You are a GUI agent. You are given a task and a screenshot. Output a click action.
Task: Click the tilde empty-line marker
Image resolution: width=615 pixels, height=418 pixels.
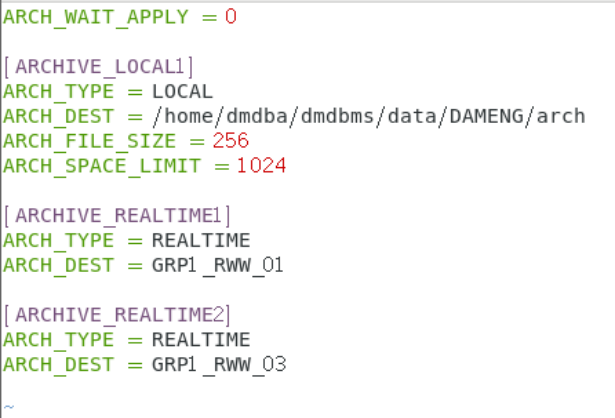pos(9,407)
